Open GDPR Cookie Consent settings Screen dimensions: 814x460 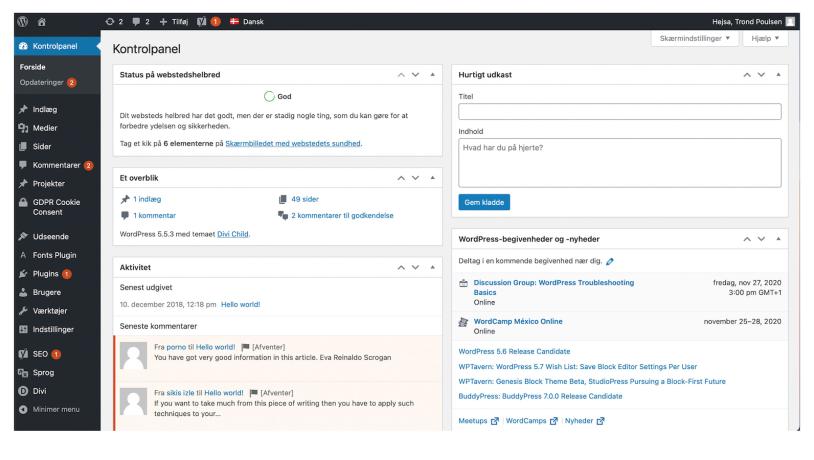tap(57, 207)
